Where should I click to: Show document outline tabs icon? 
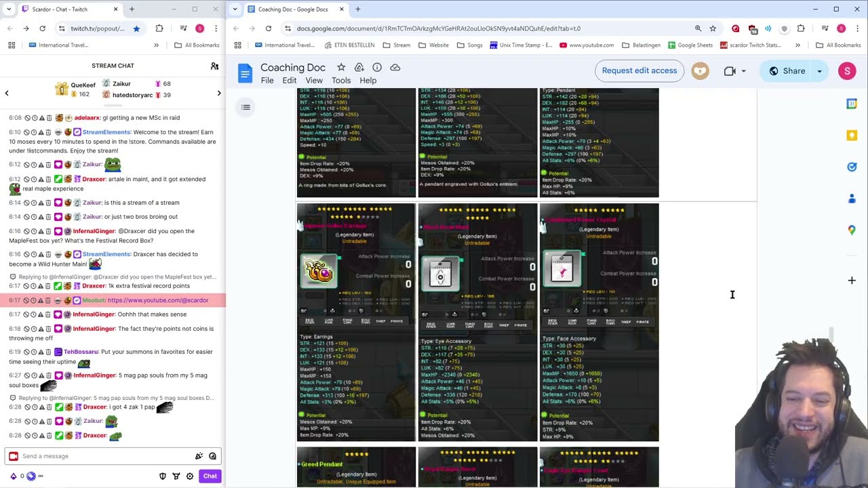coord(245,107)
